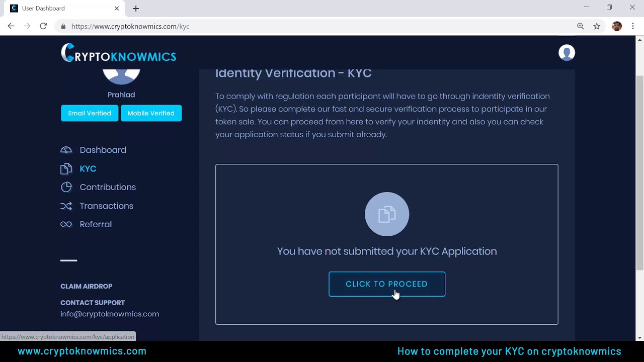Click the browser forward arrow
Screen dimensions: 644x362
pos(27,26)
